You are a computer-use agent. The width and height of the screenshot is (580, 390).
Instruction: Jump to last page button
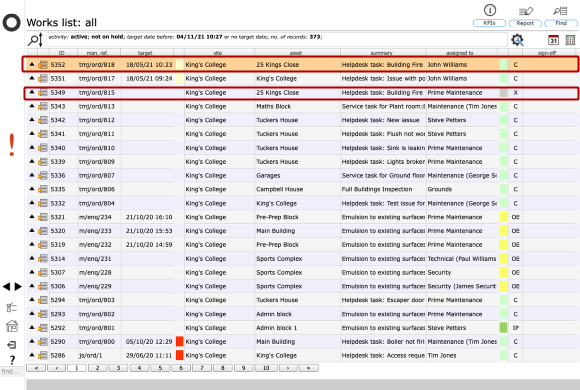click(308, 368)
